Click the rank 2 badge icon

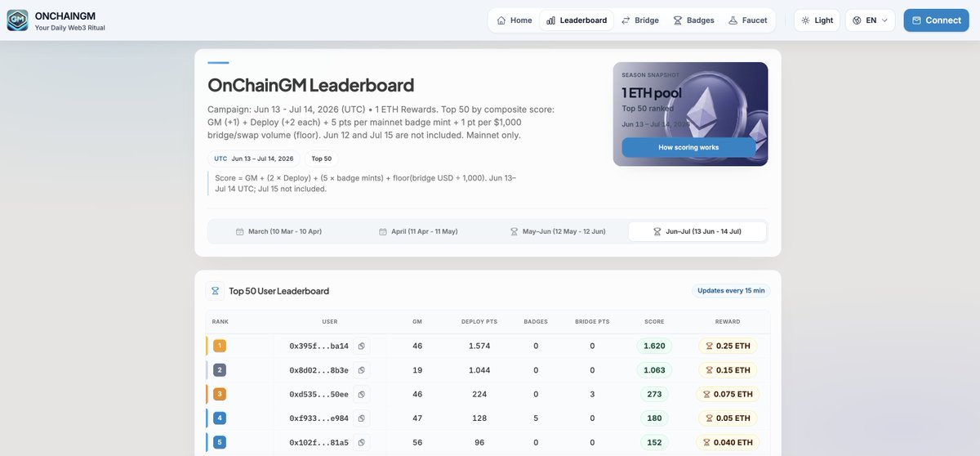(220, 370)
